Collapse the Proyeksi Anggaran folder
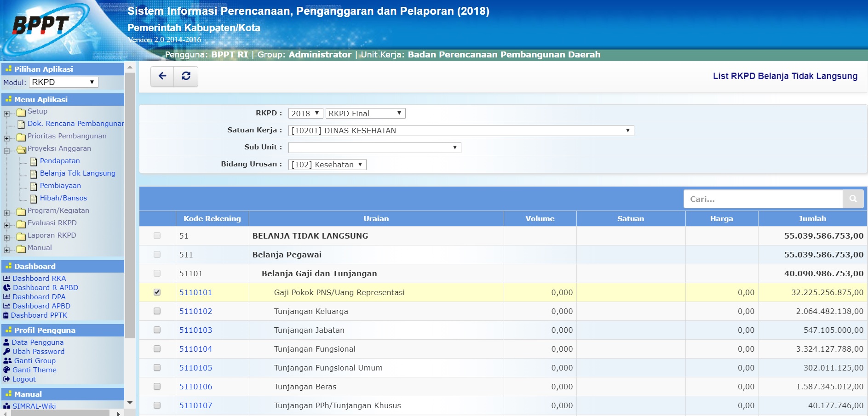This screenshot has width=868, height=416. (8, 148)
